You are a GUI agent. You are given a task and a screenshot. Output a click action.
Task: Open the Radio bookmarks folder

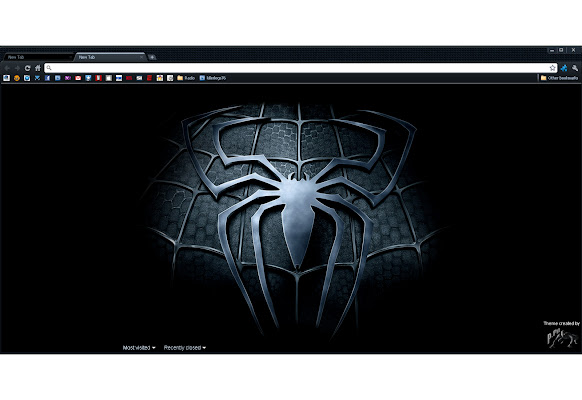pyautogui.click(x=186, y=78)
